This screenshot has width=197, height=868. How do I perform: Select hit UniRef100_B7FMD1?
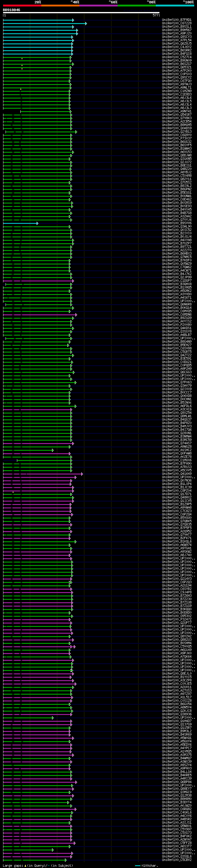pos(177,20)
